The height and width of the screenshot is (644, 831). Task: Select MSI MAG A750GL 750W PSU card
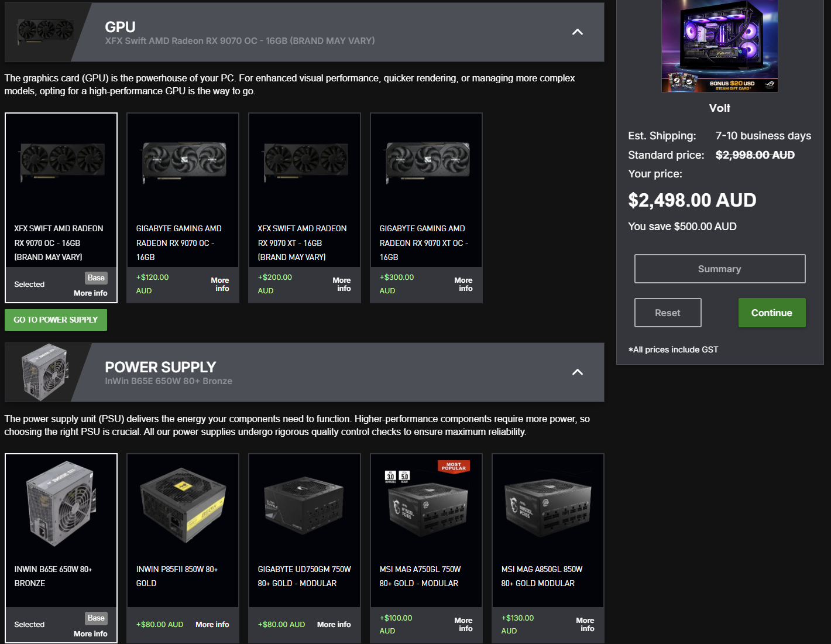point(426,548)
